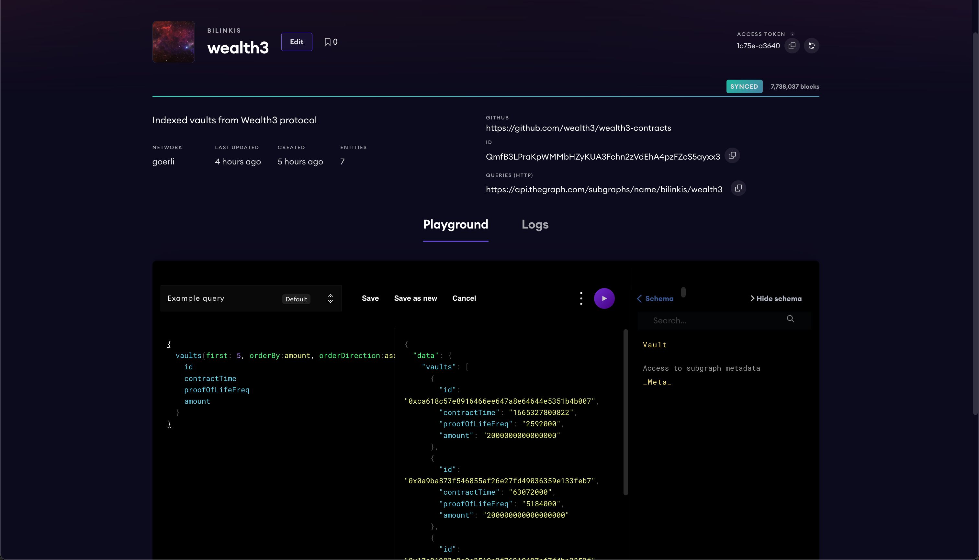
Task: Open the api.thegraph.com queries URL
Action: point(604,189)
